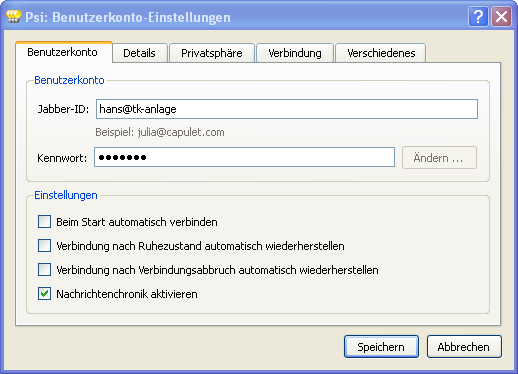The height and width of the screenshot is (374, 518).
Task: Close the Benutzerkonto-Einstellungen dialog with the X
Action: pos(502,16)
